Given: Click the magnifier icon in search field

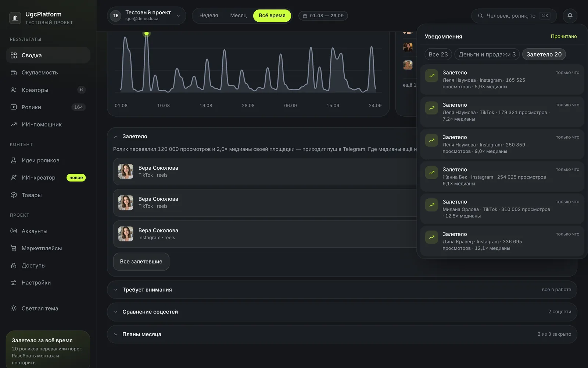Looking at the screenshot, I should point(480,16).
